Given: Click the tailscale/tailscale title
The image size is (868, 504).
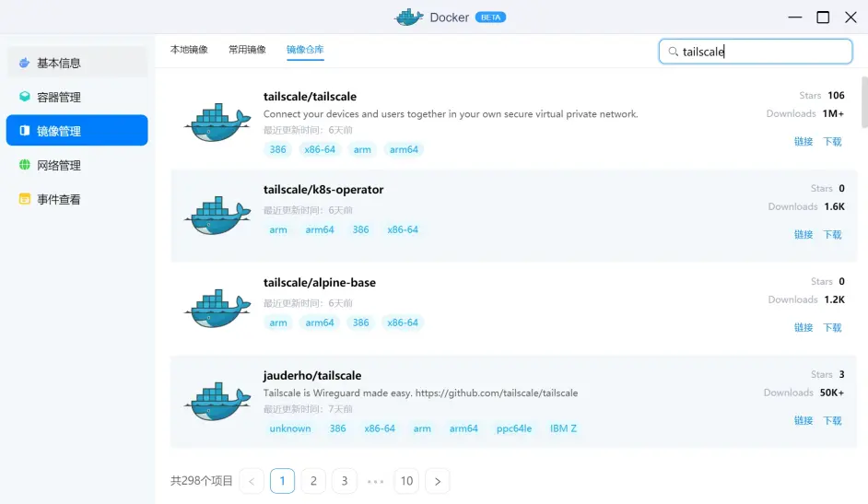Looking at the screenshot, I should click(310, 96).
